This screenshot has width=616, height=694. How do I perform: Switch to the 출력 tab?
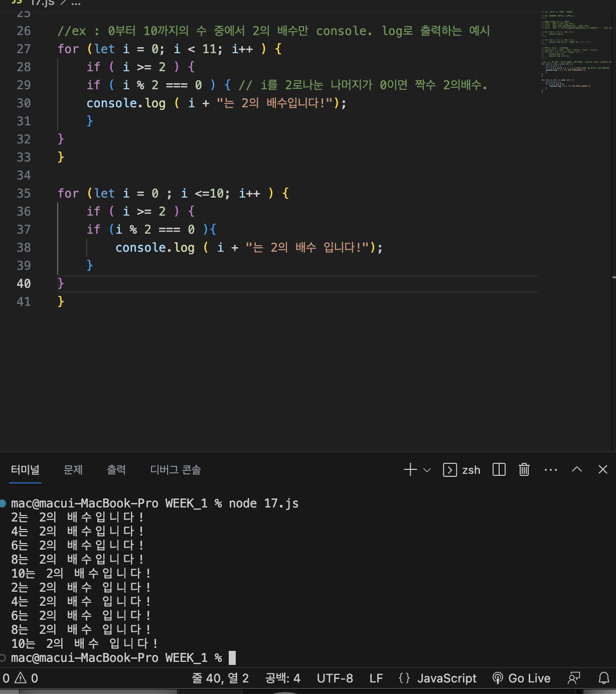click(116, 470)
